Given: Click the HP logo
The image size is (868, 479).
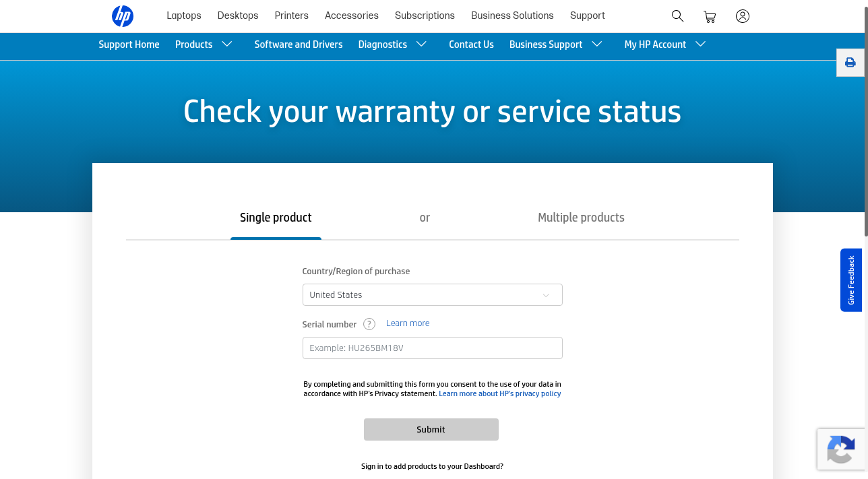Looking at the screenshot, I should (x=123, y=15).
